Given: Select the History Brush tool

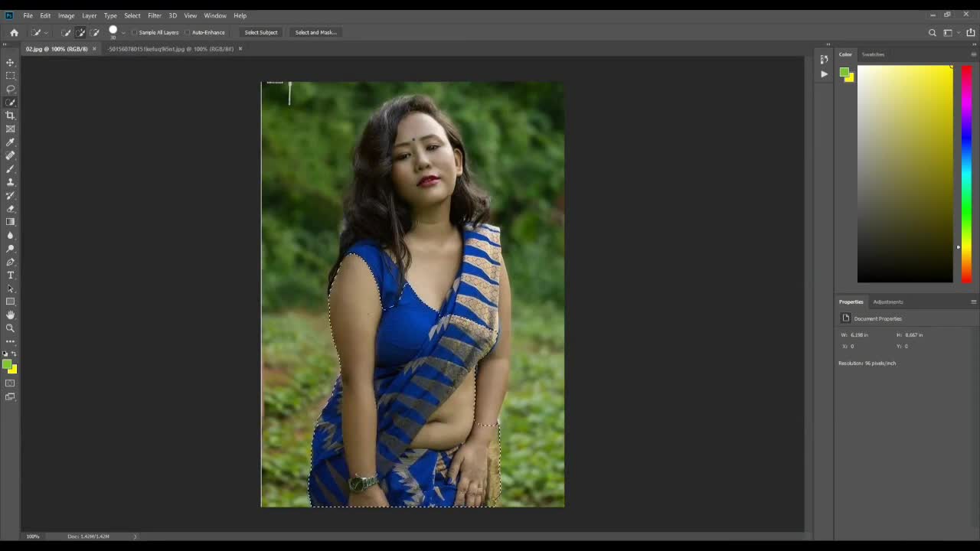Looking at the screenshot, I should (10, 195).
